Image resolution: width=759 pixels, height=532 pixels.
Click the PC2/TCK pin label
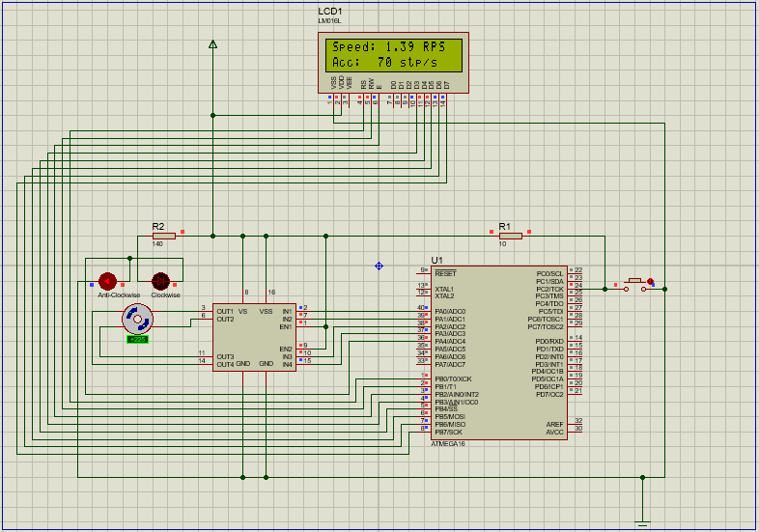tap(549, 289)
